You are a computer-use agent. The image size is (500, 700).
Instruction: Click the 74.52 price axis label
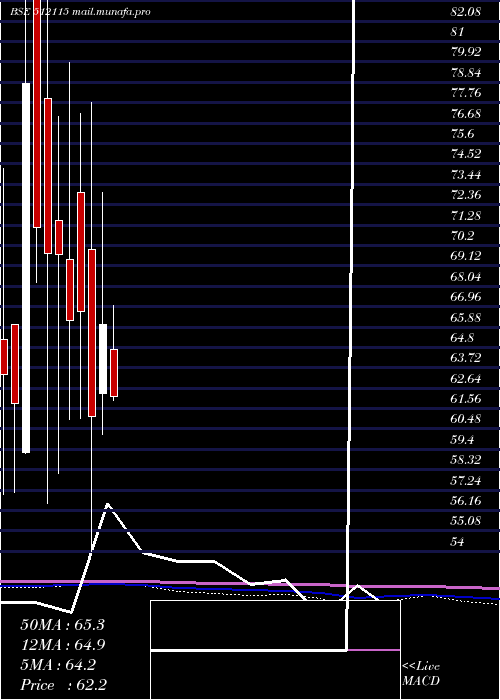click(x=466, y=154)
